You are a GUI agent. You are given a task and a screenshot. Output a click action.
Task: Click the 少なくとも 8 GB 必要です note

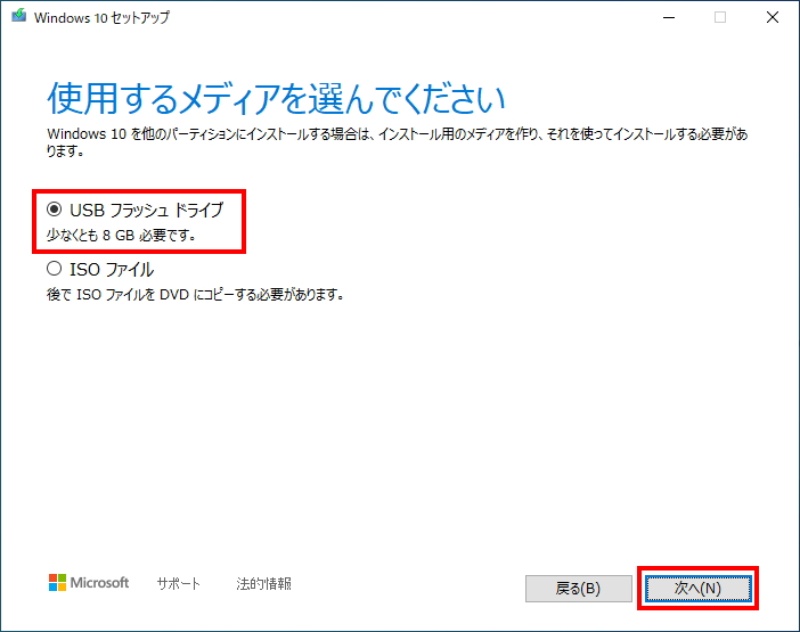(x=121, y=236)
